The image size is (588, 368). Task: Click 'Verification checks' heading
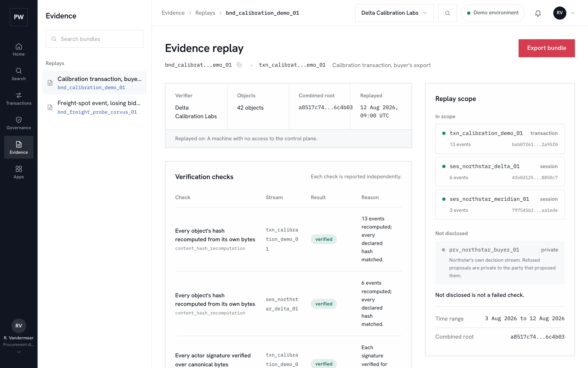(204, 177)
